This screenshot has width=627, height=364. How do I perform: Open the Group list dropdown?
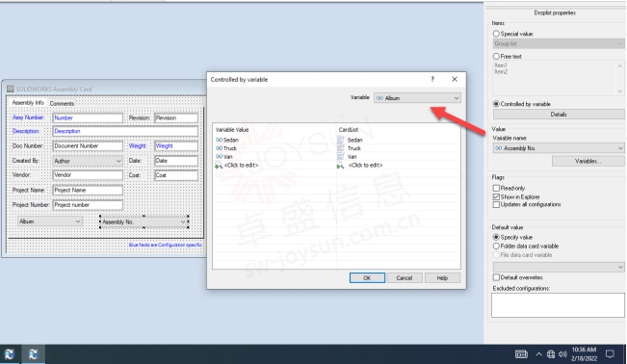click(x=559, y=43)
